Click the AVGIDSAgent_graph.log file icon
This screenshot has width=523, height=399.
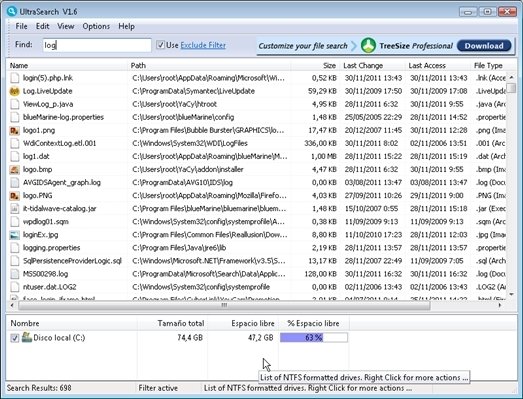pyautogui.click(x=14, y=182)
